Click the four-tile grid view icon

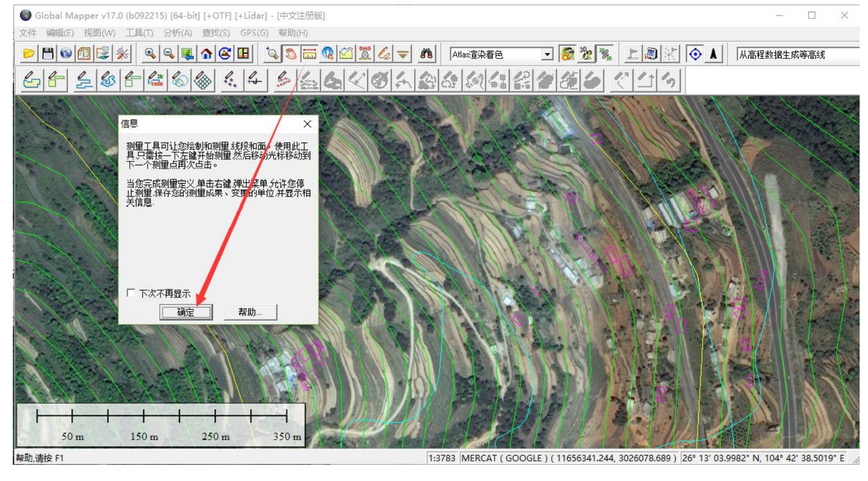tap(243, 54)
